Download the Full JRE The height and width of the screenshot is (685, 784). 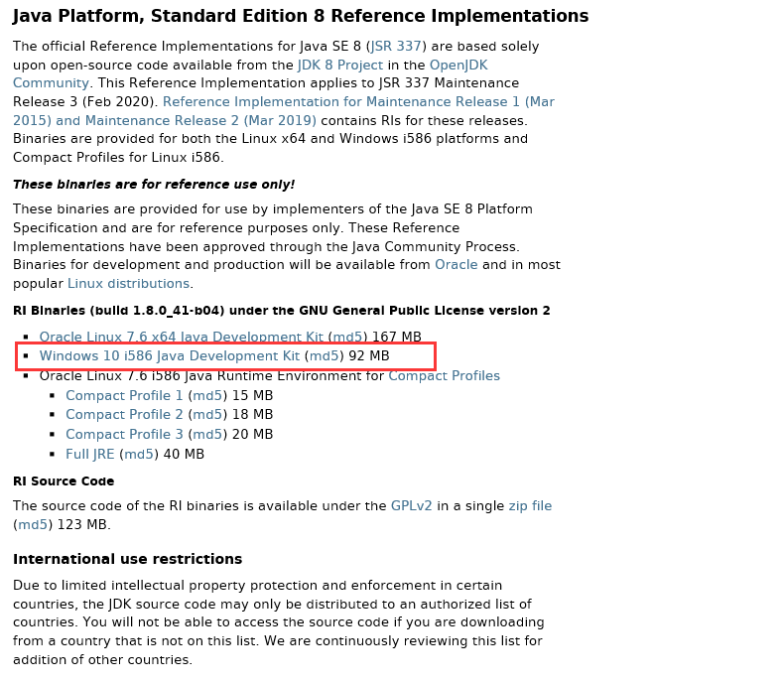coord(90,455)
